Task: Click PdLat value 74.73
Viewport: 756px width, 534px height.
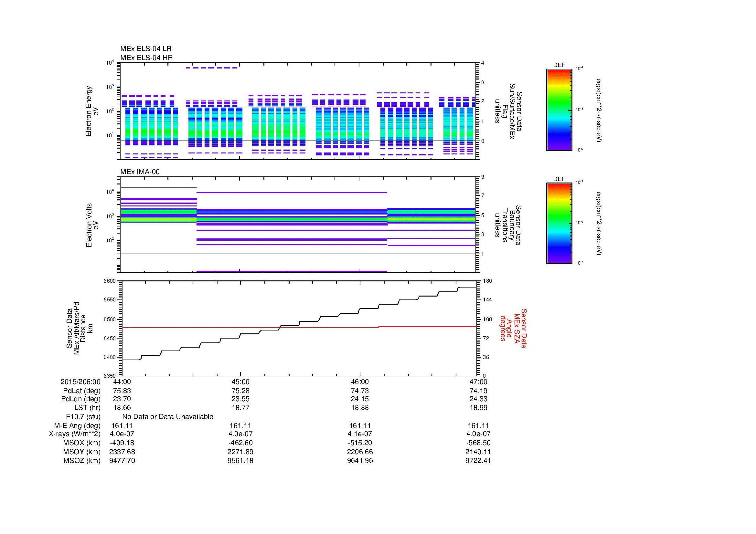Action: click(x=360, y=391)
